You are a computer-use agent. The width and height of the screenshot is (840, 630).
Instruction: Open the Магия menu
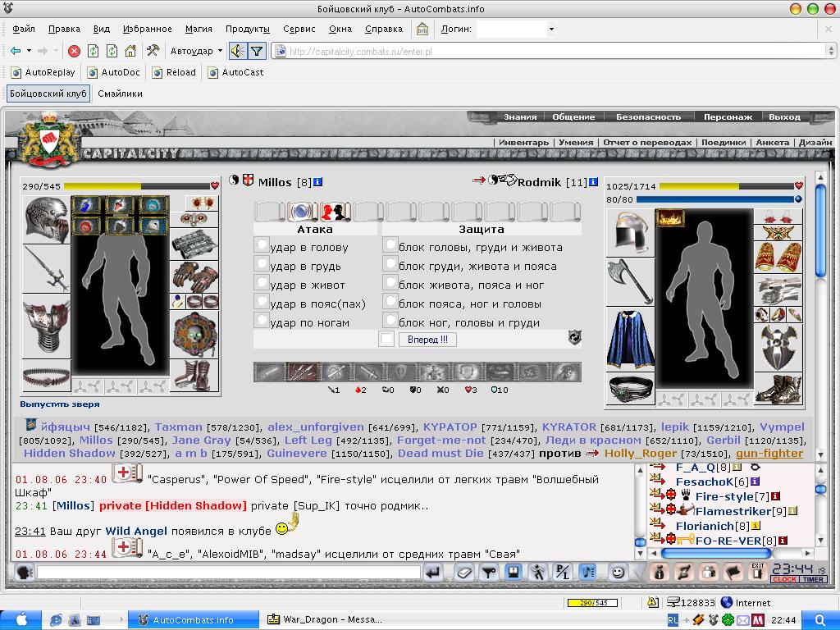click(x=199, y=29)
